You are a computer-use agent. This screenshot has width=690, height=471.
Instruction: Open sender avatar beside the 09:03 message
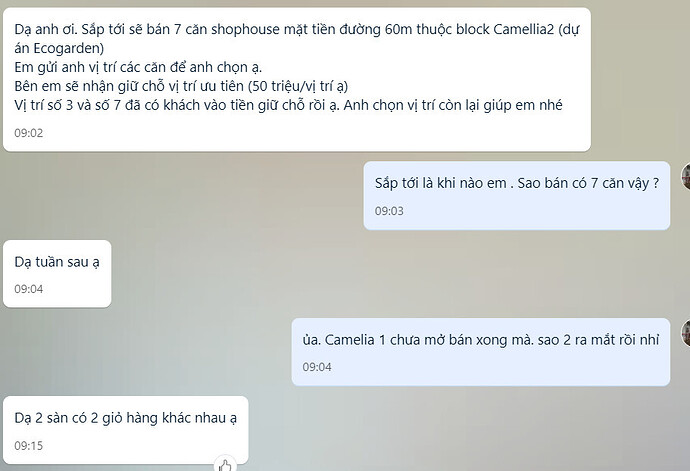click(686, 176)
